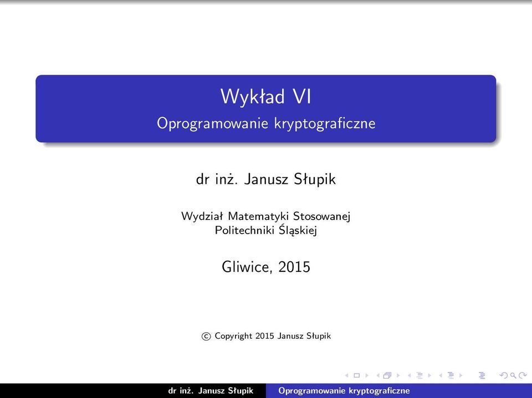Viewport: 532px width, 398px height.
Task: Go to previous section arrow
Action: click(441, 375)
